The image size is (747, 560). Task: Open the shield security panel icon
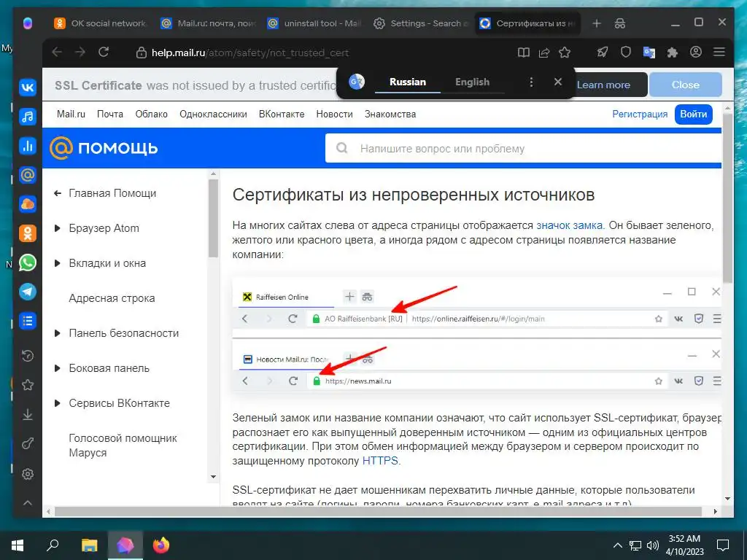click(625, 52)
